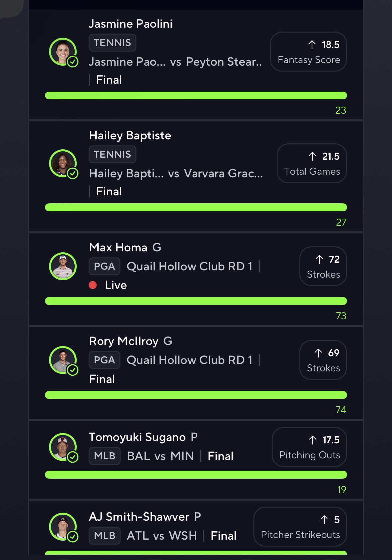Screen dimensions: 392x560
Task: Click green checkmark badge on Jasmine Paolini
Action: tap(73, 62)
